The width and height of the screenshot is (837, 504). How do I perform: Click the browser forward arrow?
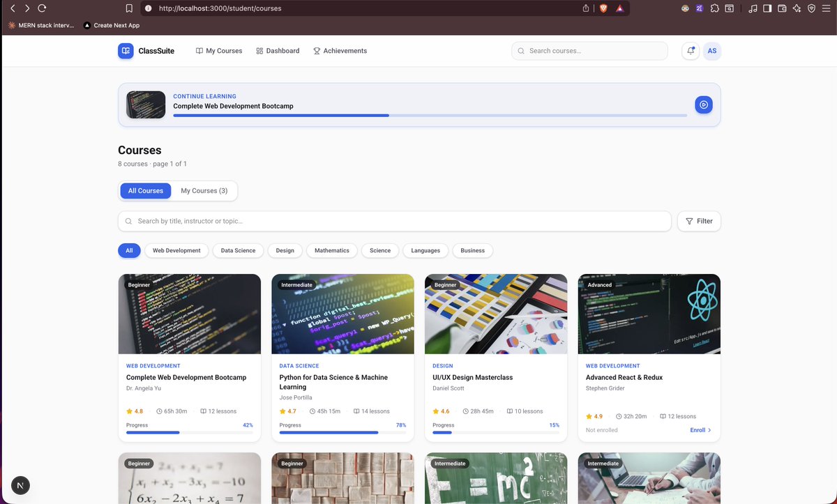[27, 8]
